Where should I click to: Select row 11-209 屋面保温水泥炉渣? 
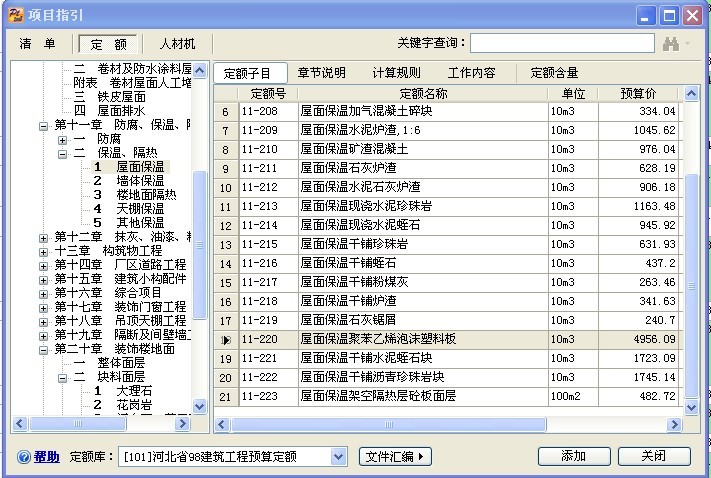[x=447, y=130]
